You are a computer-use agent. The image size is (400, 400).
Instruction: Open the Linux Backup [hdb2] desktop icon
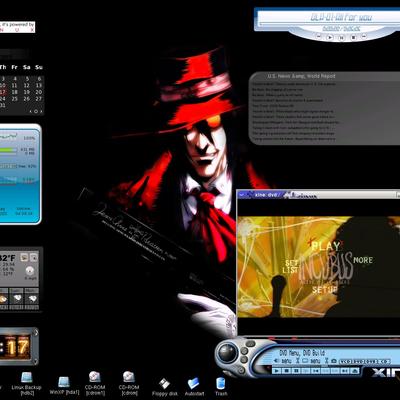(26, 383)
